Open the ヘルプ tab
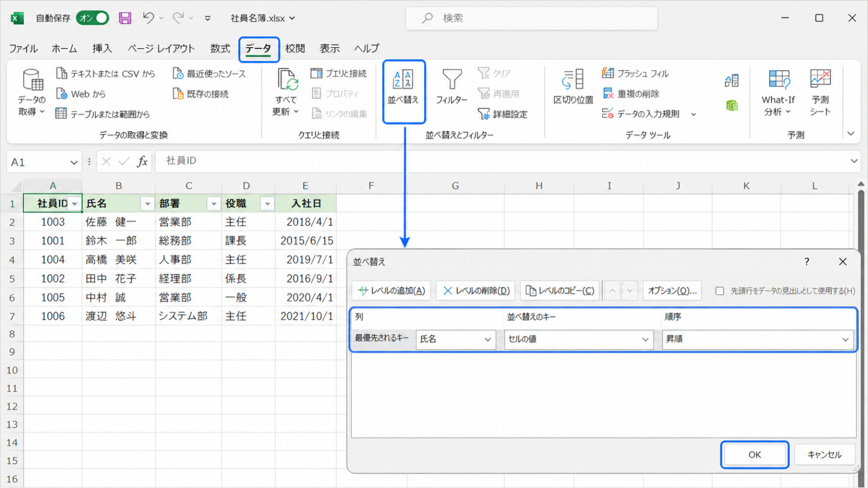Screen dimensions: 868x488 pyautogui.click(x=367, y=48)
